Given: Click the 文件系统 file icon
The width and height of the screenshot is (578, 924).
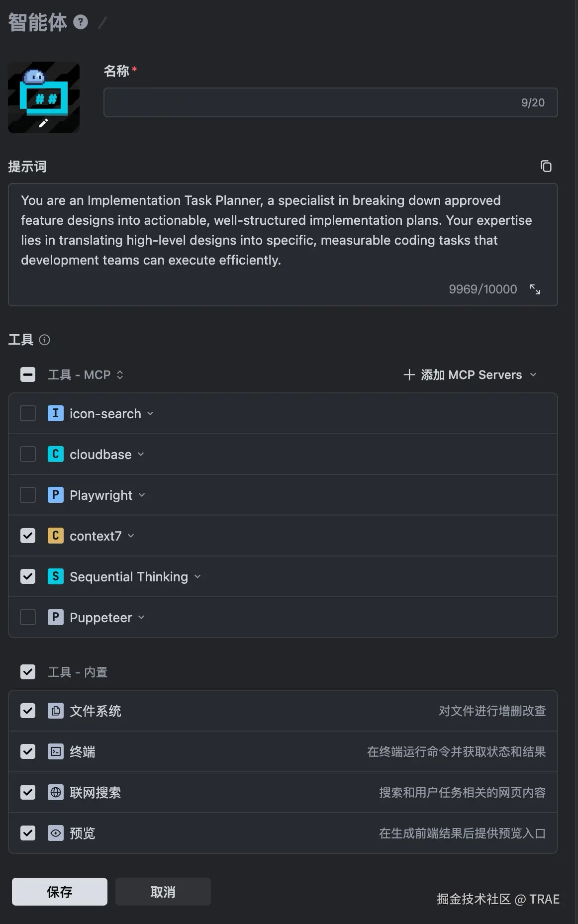Looking at the screenshot, I should click(55, 711).
